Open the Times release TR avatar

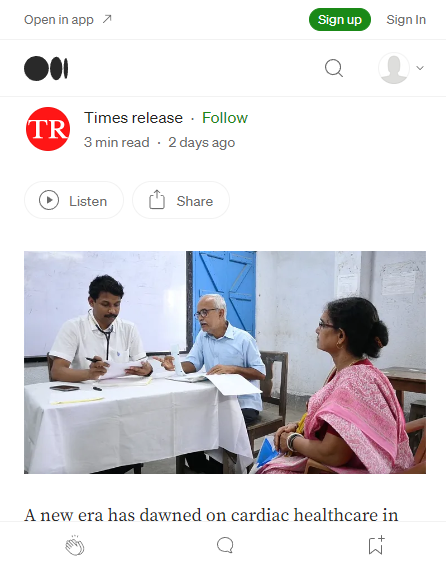click(x=48, y=129)
